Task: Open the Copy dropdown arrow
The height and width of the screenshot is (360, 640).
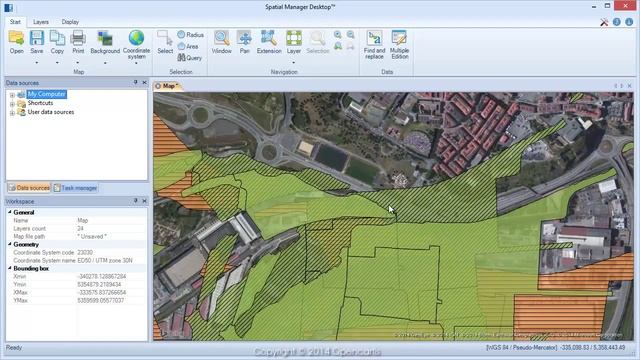Action: (x=57, y=63)
